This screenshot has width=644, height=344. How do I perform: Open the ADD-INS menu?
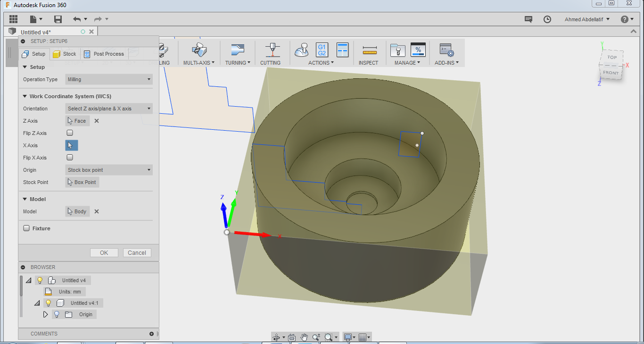(446, 63)
